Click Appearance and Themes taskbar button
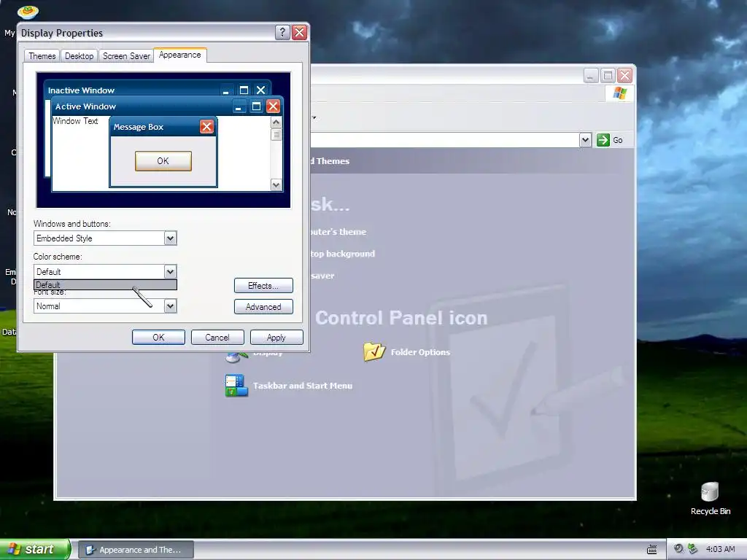Image resolution: width=747 pixels, height=560 pixels. tap(136, 550)
